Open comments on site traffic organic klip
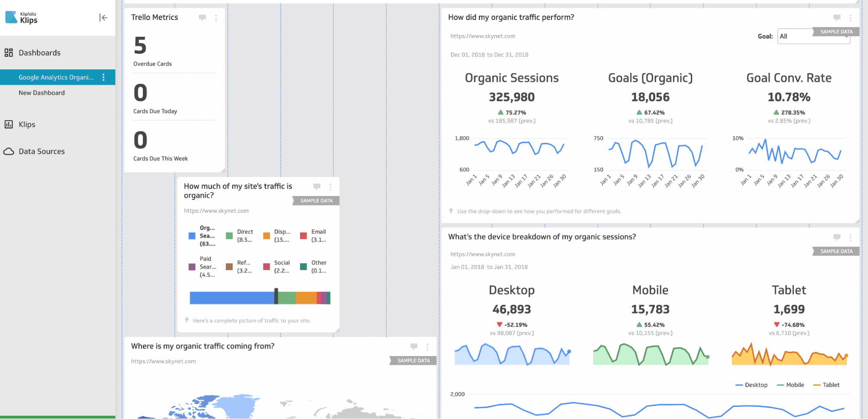 pos(317,187)
